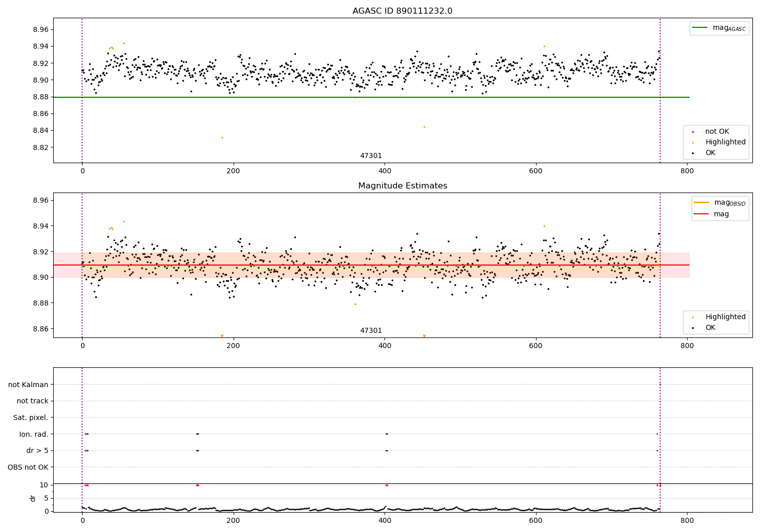Select the red 'not OK' legend marker
This screenshot has height=532, width=760.
coord(693,132)
